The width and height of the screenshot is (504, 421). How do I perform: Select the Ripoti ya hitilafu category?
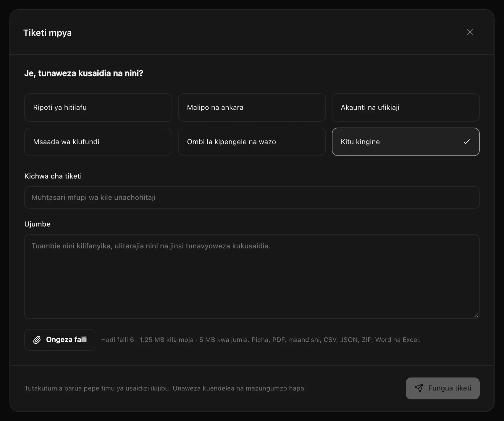pyautogui.click(x=98, y=107)
